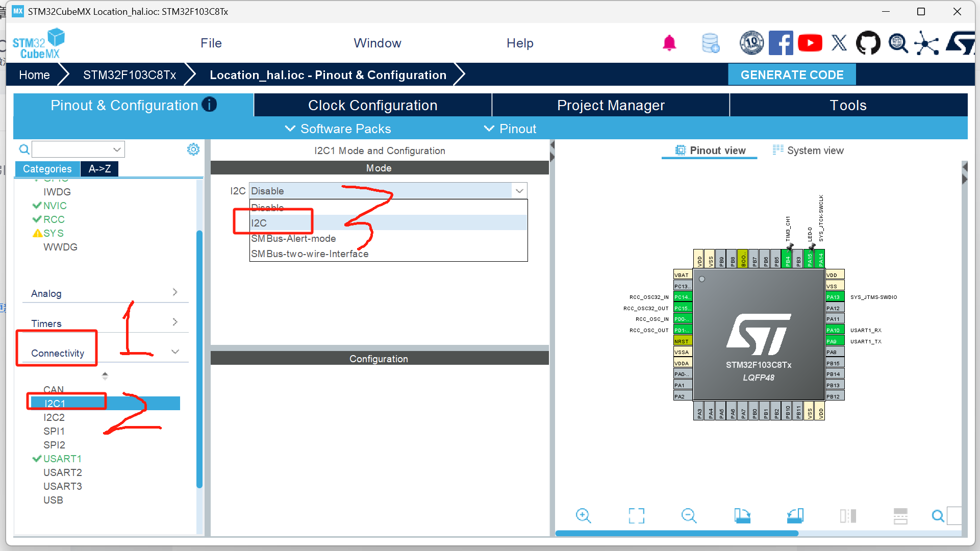Choose SMBus-Alert-mode from the list
The image size is (980, 551).
point(293,238)
